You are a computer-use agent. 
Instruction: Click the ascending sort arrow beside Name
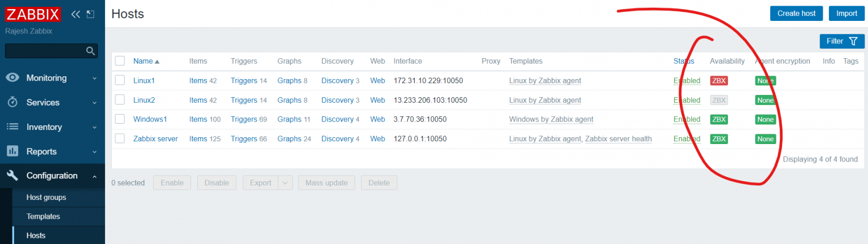pyautogui.click(x=157, y=62)
